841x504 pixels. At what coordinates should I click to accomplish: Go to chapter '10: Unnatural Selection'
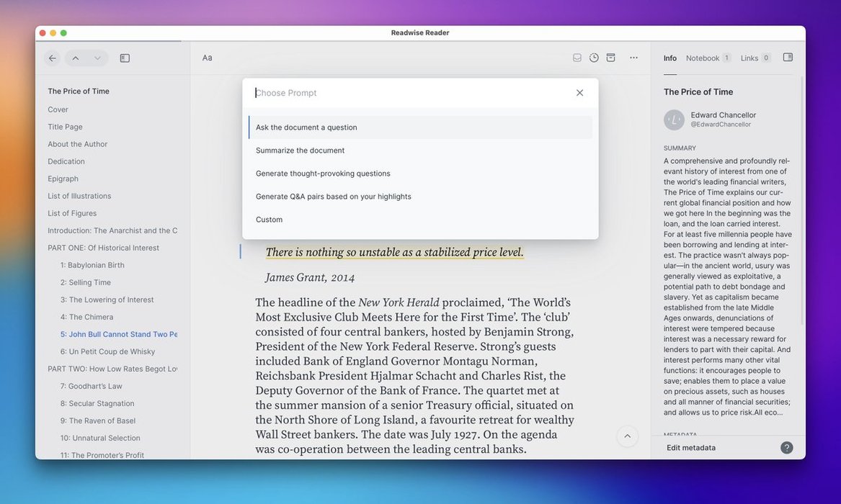tap(100, 438)
